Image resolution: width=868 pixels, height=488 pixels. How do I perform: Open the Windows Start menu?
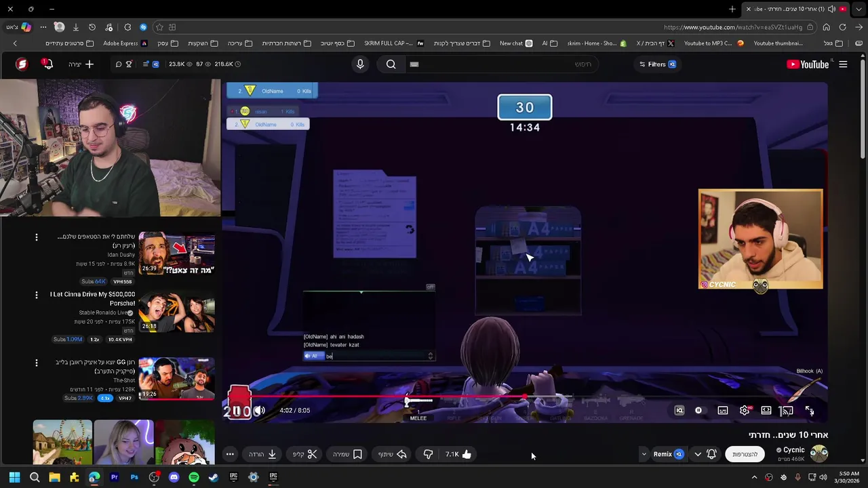(x=14, y=477)
